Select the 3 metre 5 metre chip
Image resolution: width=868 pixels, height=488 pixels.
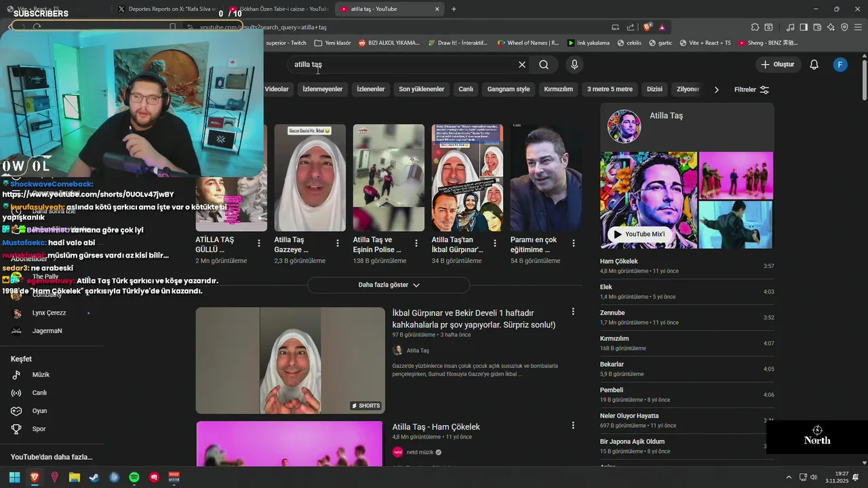click(x=610, y=89)
